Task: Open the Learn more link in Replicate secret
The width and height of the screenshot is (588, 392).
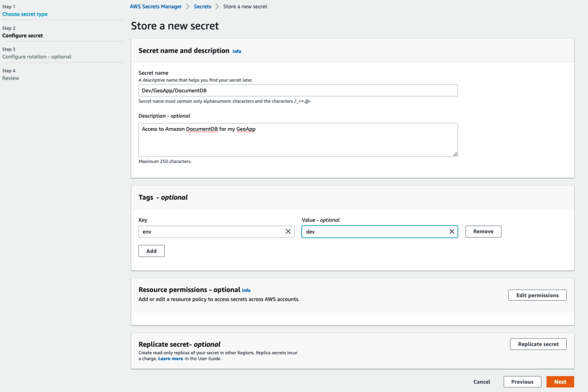Action: click(170, 358)
